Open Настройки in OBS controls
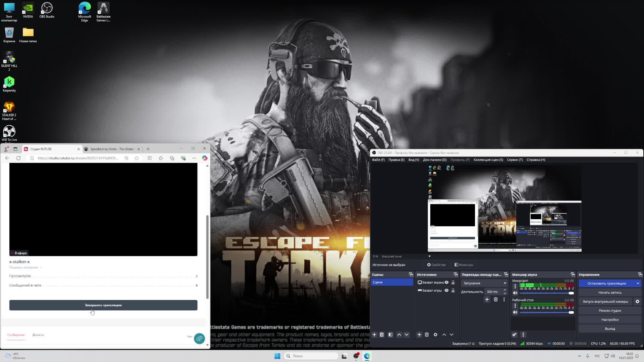This screenshot has width=644, height=362. (610, 319)
